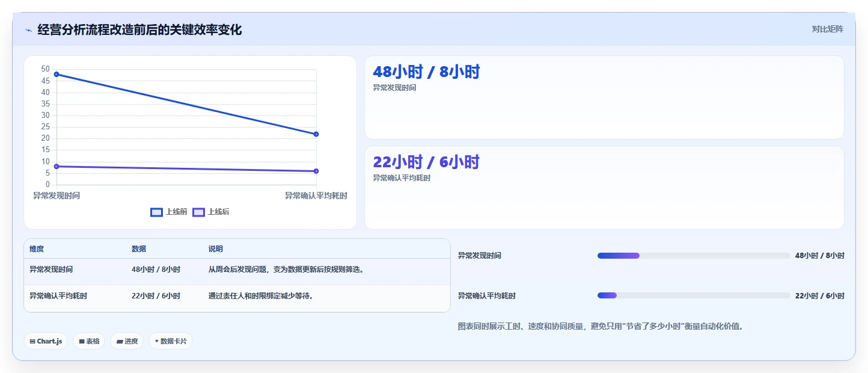Click the lightning icon beside the title
The height and width of the screenshot is (373, 868).
pyautogui.click(x=28, y=30)
